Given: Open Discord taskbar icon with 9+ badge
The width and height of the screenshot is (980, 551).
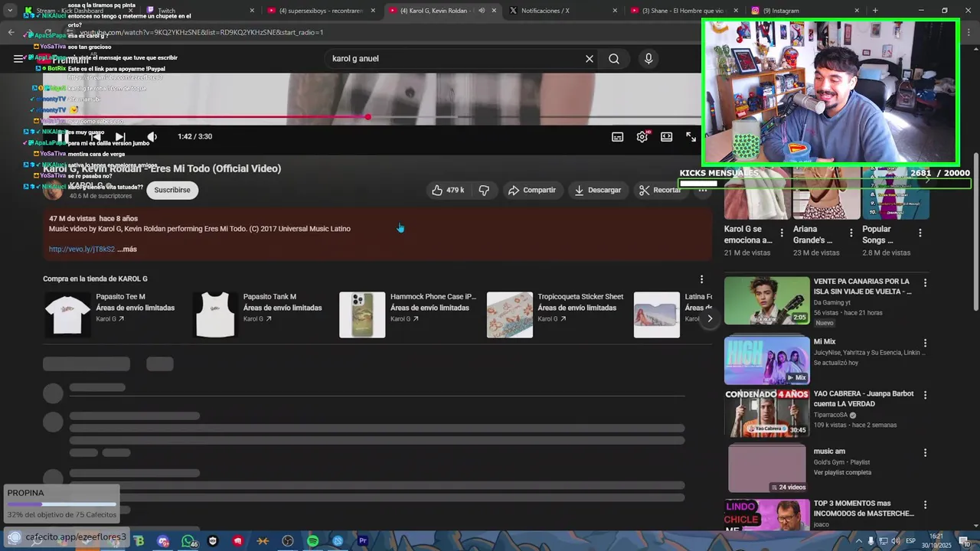Looking at the screenshot, I should (163, 541).
